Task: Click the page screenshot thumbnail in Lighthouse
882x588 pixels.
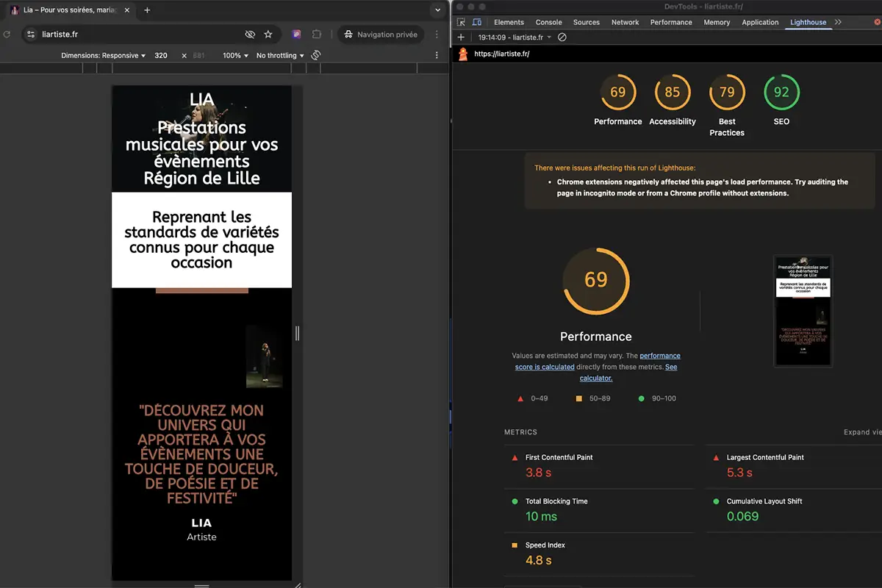Action: [803, 311]
